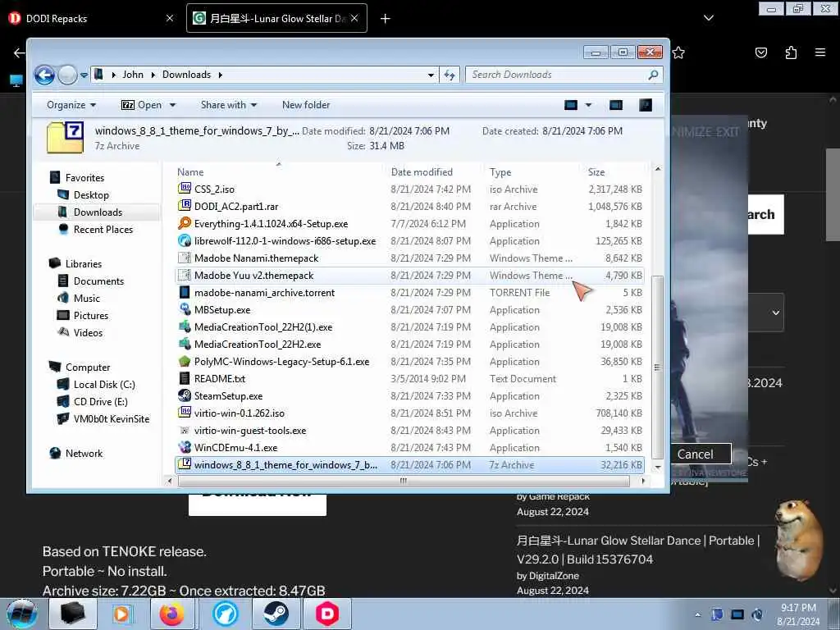840x630 pixels.
Task: Select virtio-win-guest-tools.exe icon
Action: [185, 430]
